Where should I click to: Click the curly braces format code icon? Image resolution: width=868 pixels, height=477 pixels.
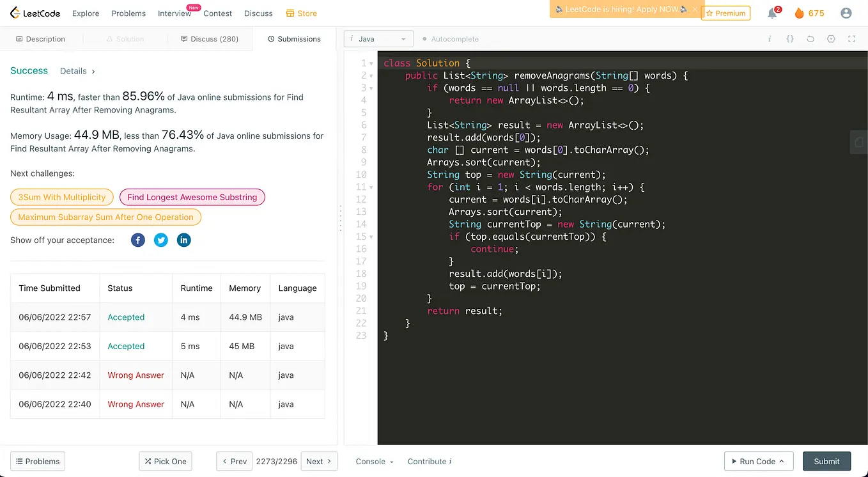click(x=790, y=39)
